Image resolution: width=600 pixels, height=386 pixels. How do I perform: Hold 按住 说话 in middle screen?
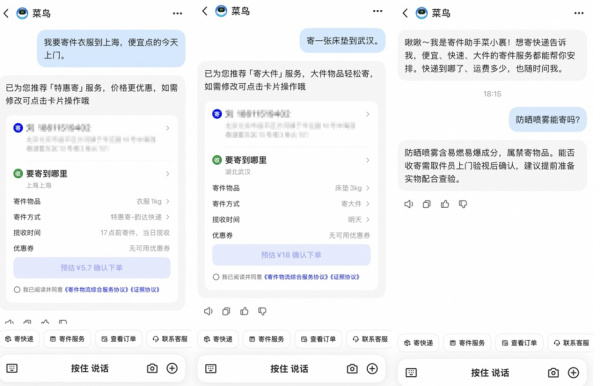click(x=289, y=369)
